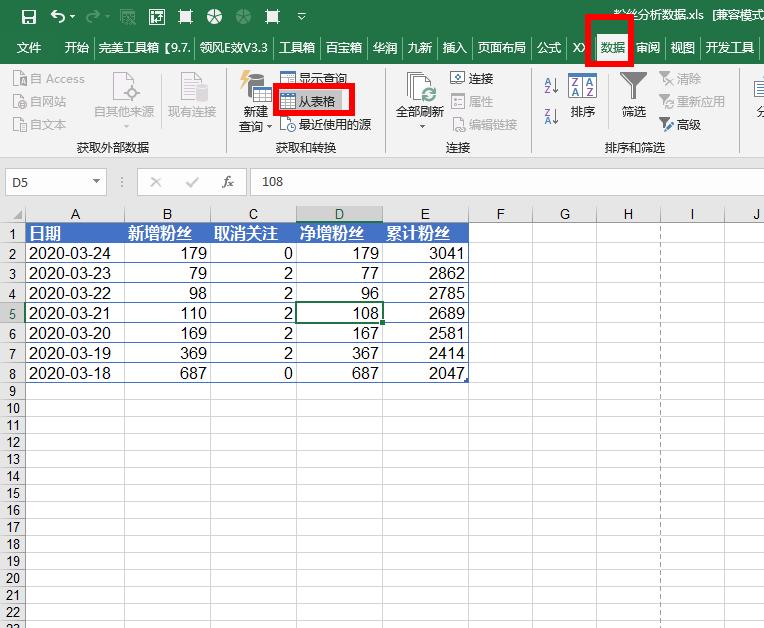The width and height of the screenshot is (764, 628).
Task: Click the 日期 header cell
Action: point(75,233)
